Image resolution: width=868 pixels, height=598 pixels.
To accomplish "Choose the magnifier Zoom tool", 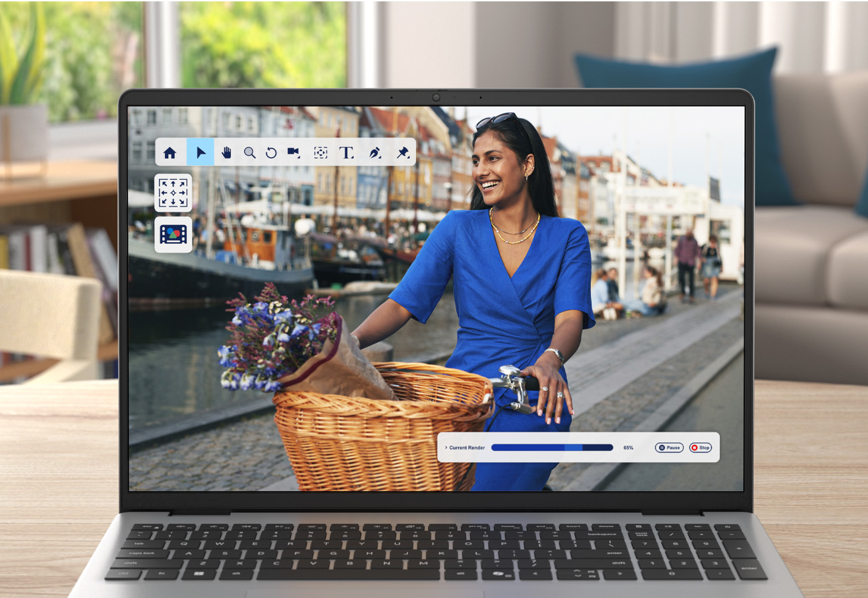I will click(x=249, y=152).
